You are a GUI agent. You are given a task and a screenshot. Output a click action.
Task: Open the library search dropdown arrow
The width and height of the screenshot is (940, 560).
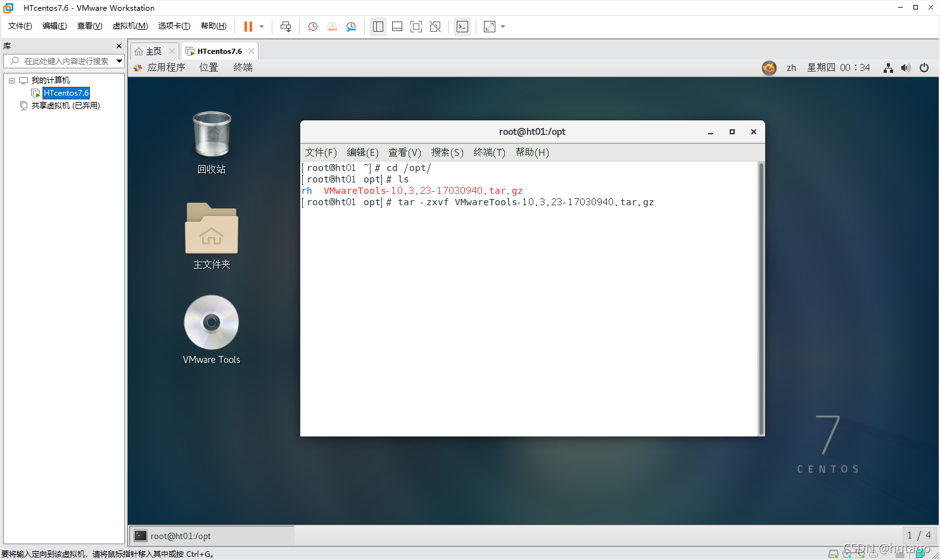[119, 61]
